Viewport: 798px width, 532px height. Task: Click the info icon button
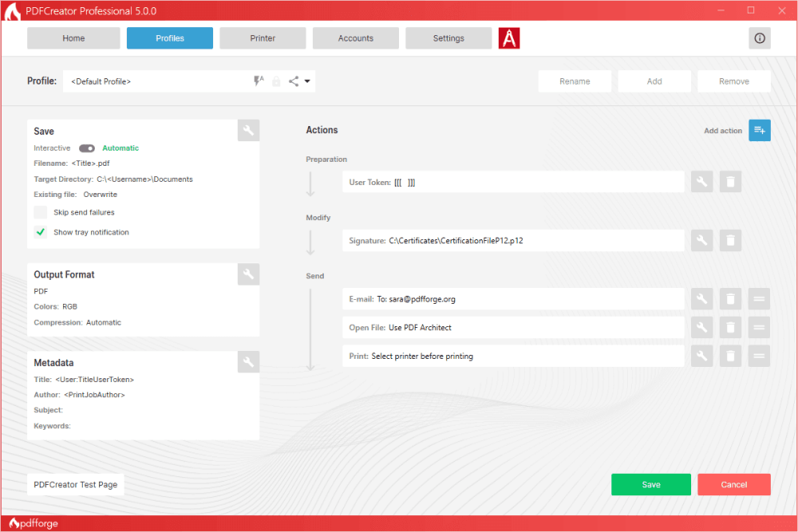click(760, 38)
